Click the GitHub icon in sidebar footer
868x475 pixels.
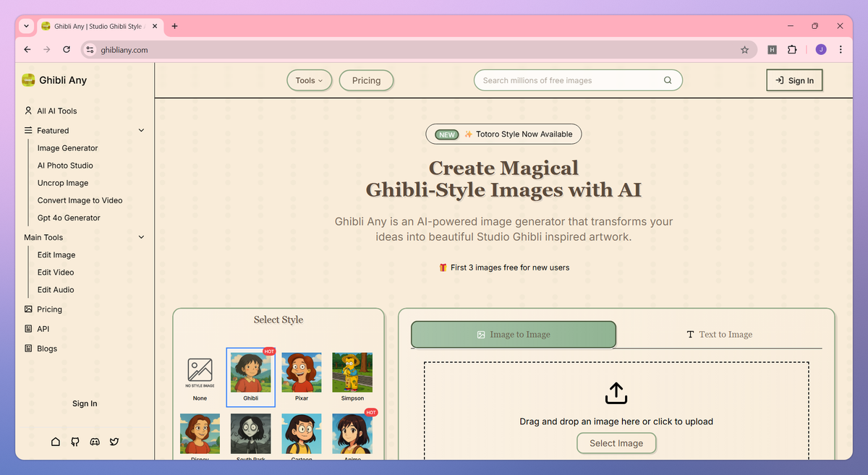75,441
